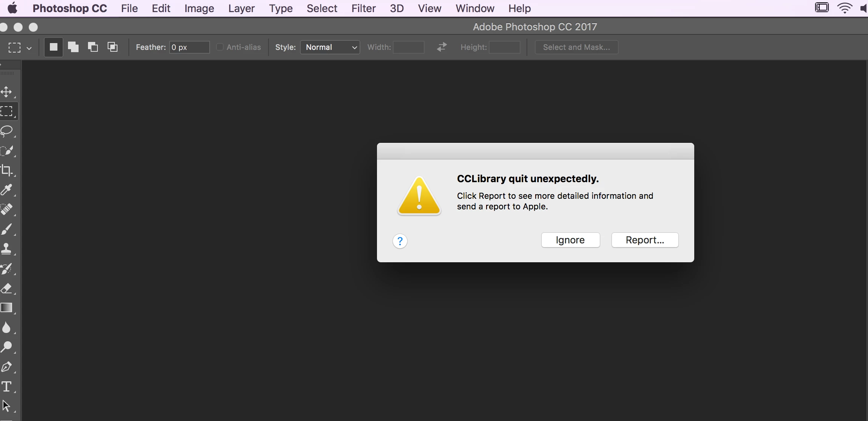Open the Style dropdown set to Normal

click(x=330, y=47)
